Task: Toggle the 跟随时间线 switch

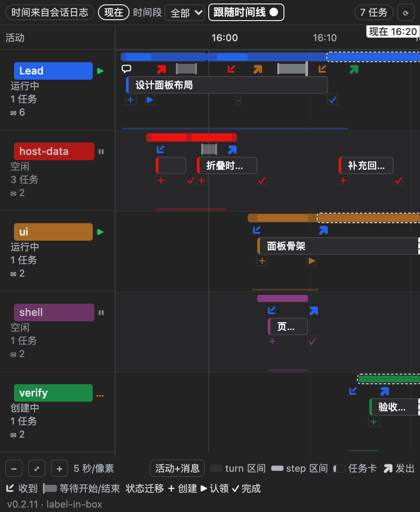Action: (246, 12)
